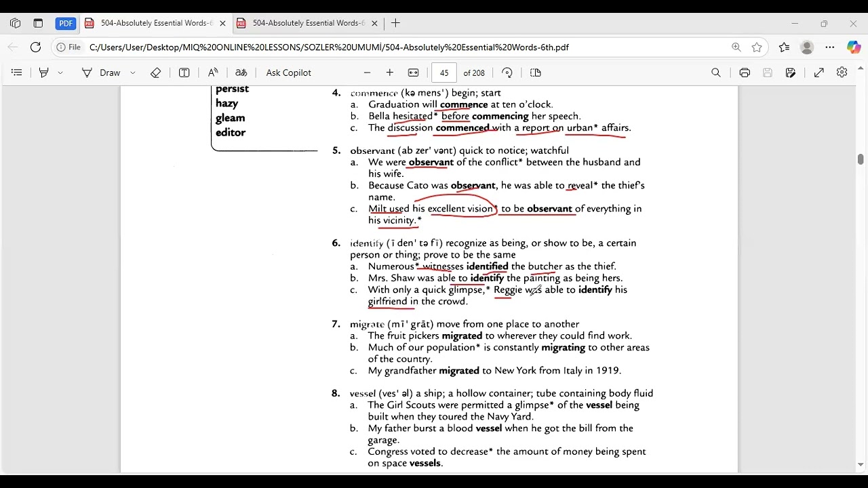Expand Highlight color options dropdown

tap(60, 73)
